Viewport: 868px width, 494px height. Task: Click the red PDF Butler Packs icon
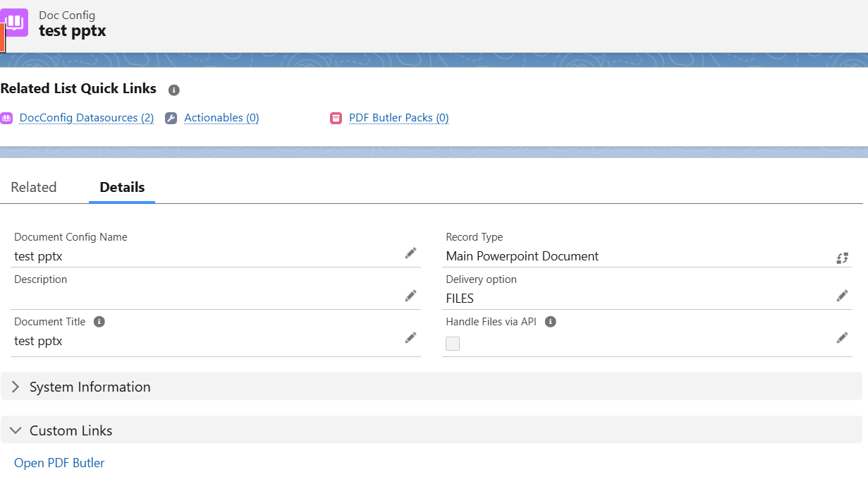coord(335,118)
